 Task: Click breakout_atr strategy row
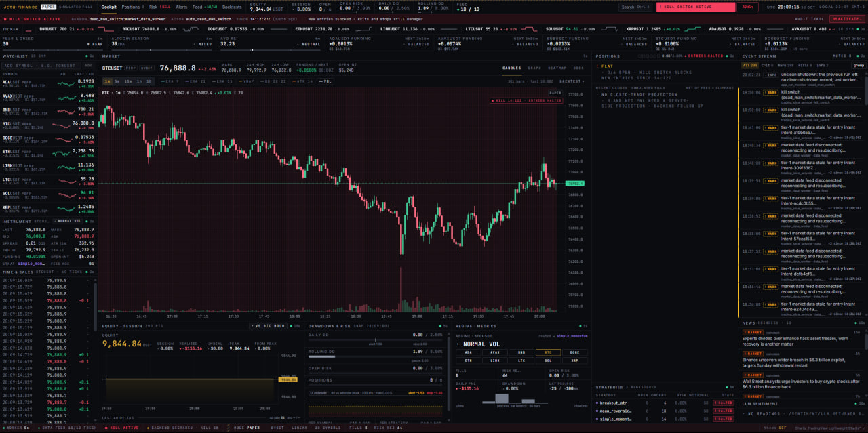pyautogui.click(x=665, y=403)
